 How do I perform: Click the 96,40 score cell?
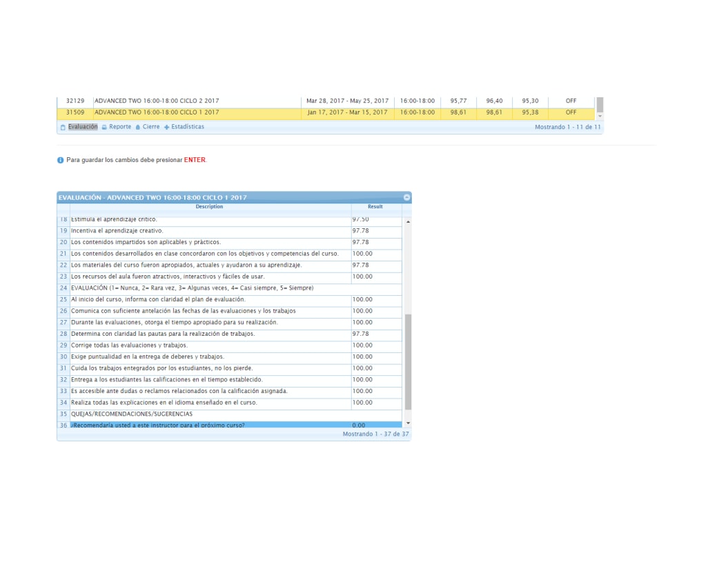click(494, 101)
